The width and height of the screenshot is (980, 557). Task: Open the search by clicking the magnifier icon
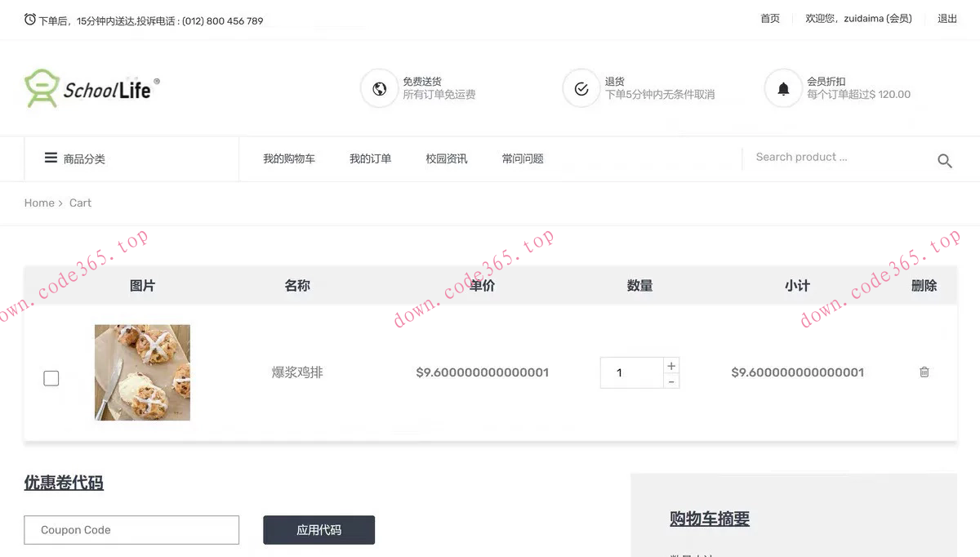(944, 161)
